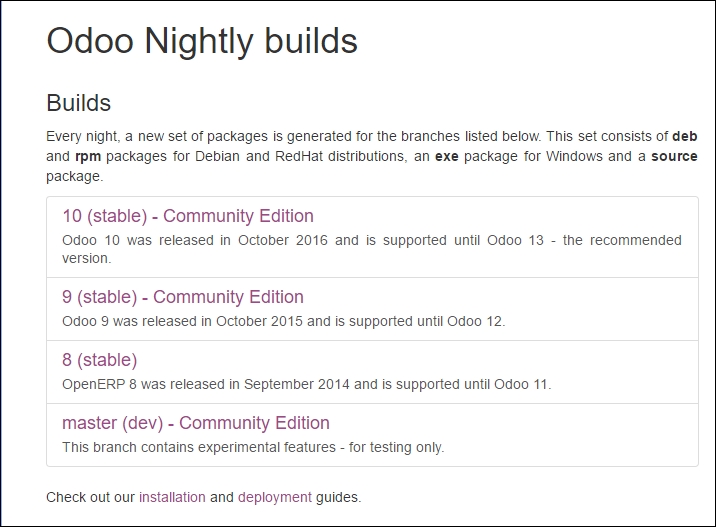Click the bold word source
The width and height of the screenshot is (716, 527).
click(674, 156)
